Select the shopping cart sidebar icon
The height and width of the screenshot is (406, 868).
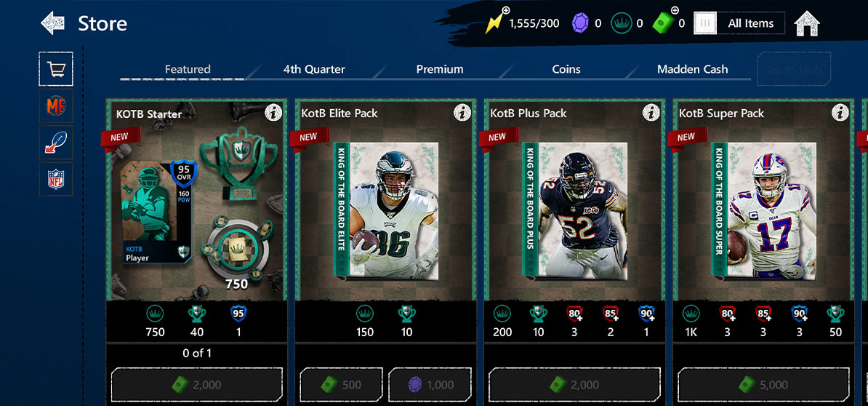(x=56, y=69)
